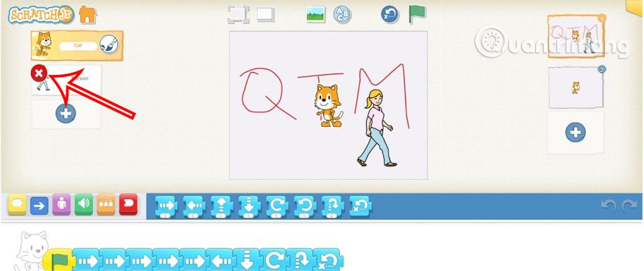Add a new character with plus button
This screenshot has width=644, height=271.
pyautogui.click(x=66, y=113)
